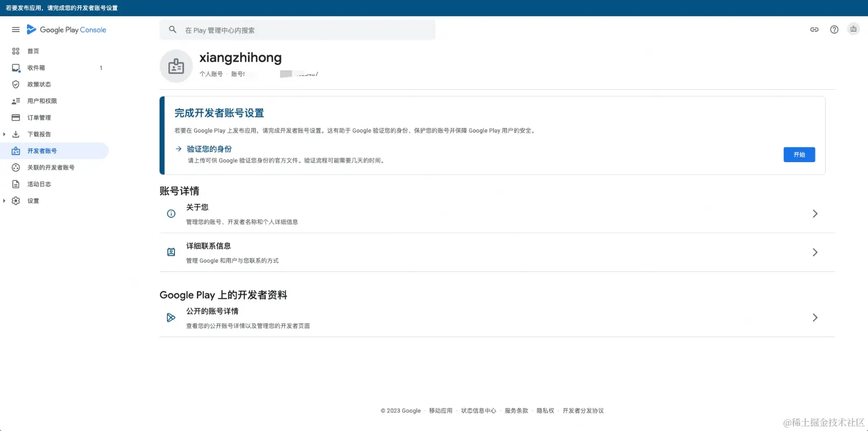The height and width of the screenshot is (431, 868).
Task: Click the 在 Play 管理中心内搜索 search field
Action: tap(297, 30)
